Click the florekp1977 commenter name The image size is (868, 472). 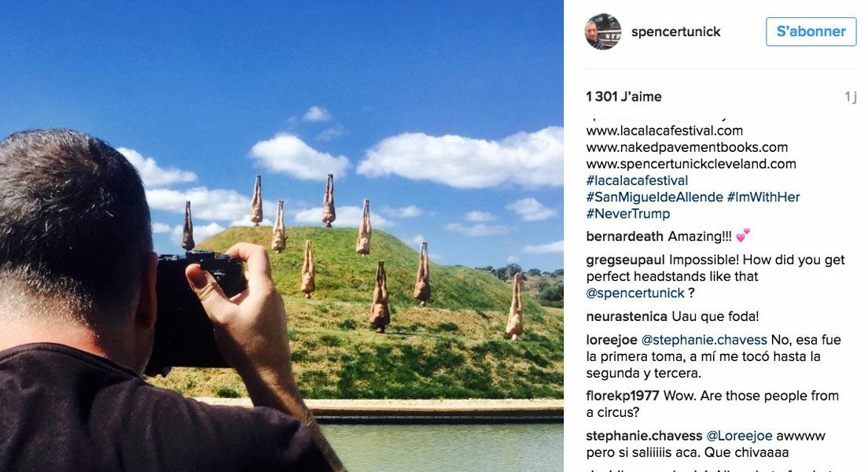point(622,396)
